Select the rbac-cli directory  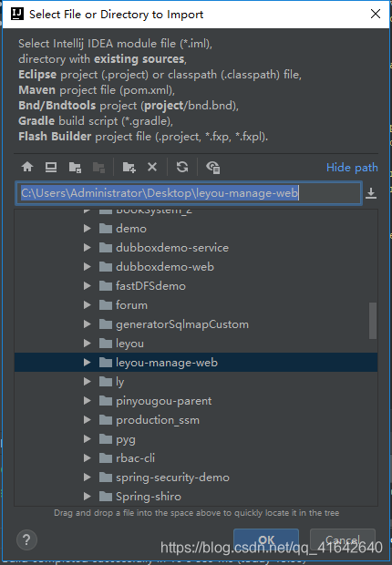(x=135, y=458)
